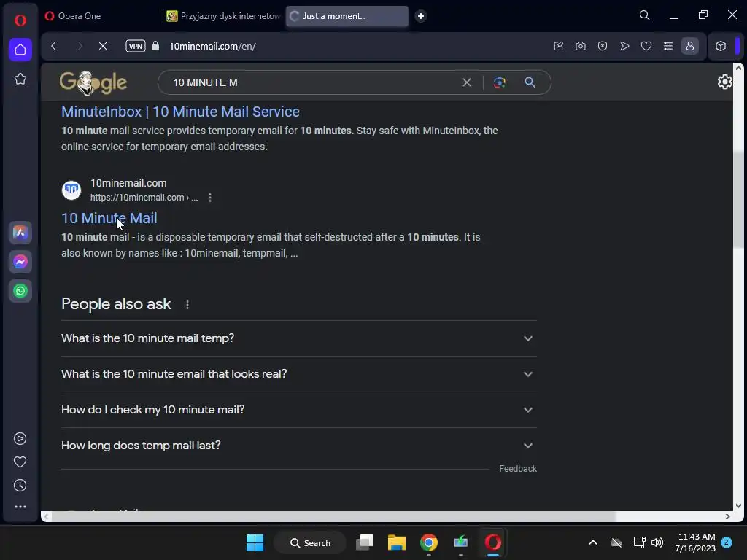Open History clock in the sidebar

click(20, 485)
